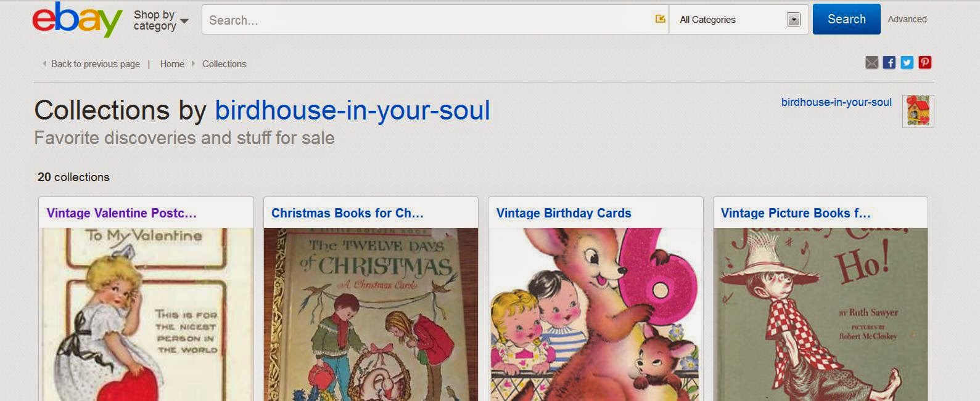Click the back arrow before previous page link

[x=44, y=63]
